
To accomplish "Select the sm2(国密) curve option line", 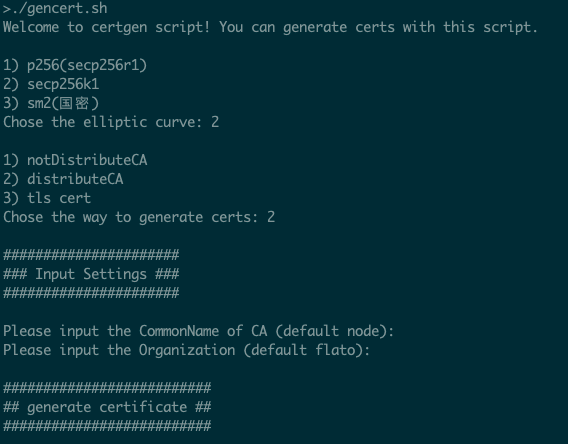I will click(x=51, y=104).
